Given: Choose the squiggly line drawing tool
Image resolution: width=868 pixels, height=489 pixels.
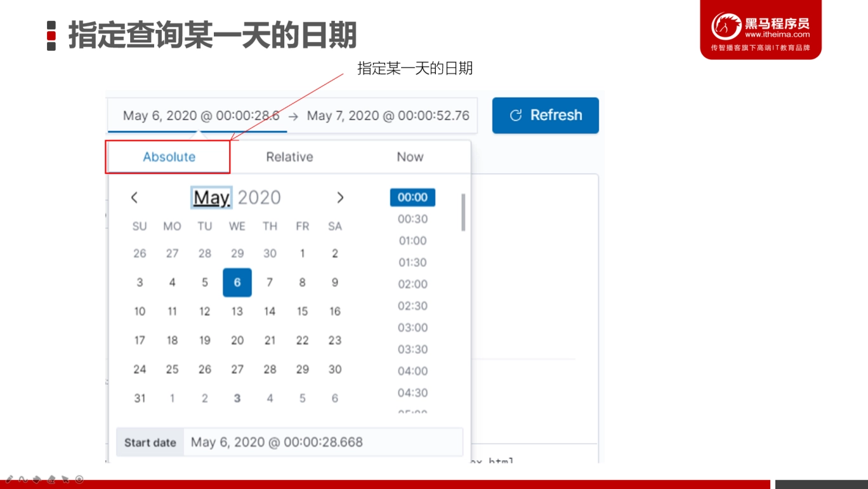Looking at the screenshot, I should click(23, 479).
